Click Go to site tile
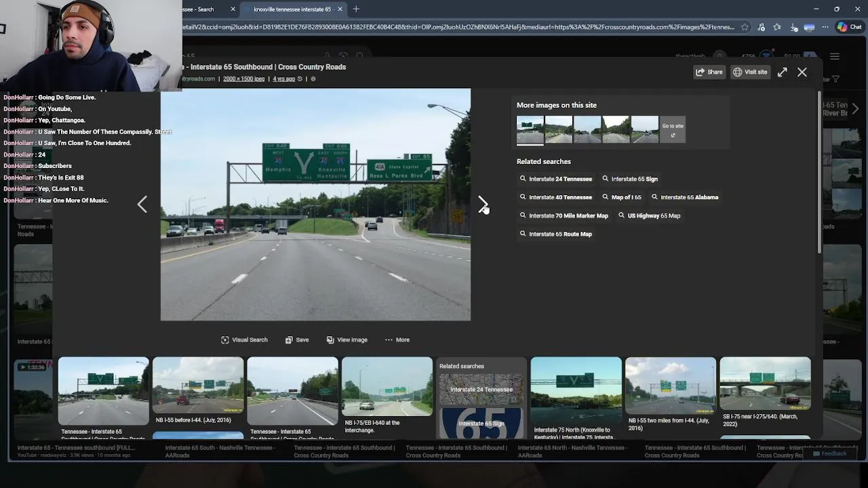 (x=673, y=129)
